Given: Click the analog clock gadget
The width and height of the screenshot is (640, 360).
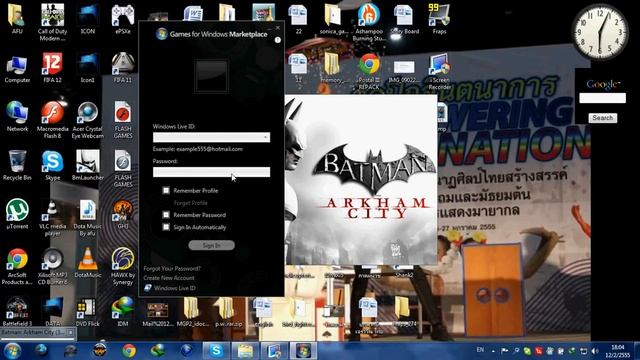Looking at the screenshot, I should 600,31.
